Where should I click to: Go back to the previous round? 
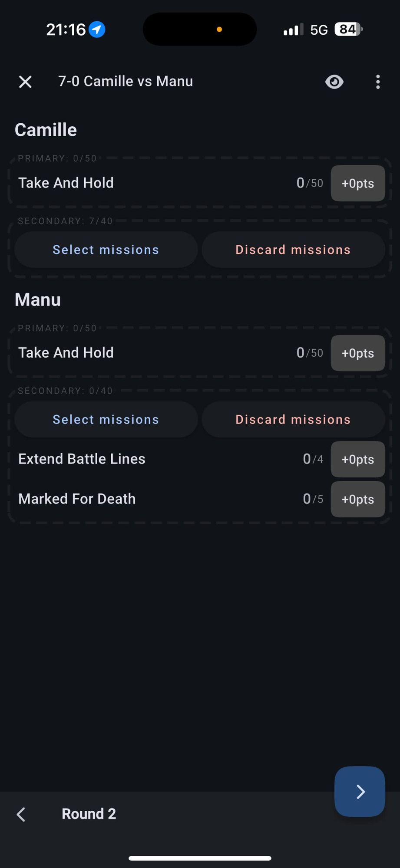(x=21, y=814)
